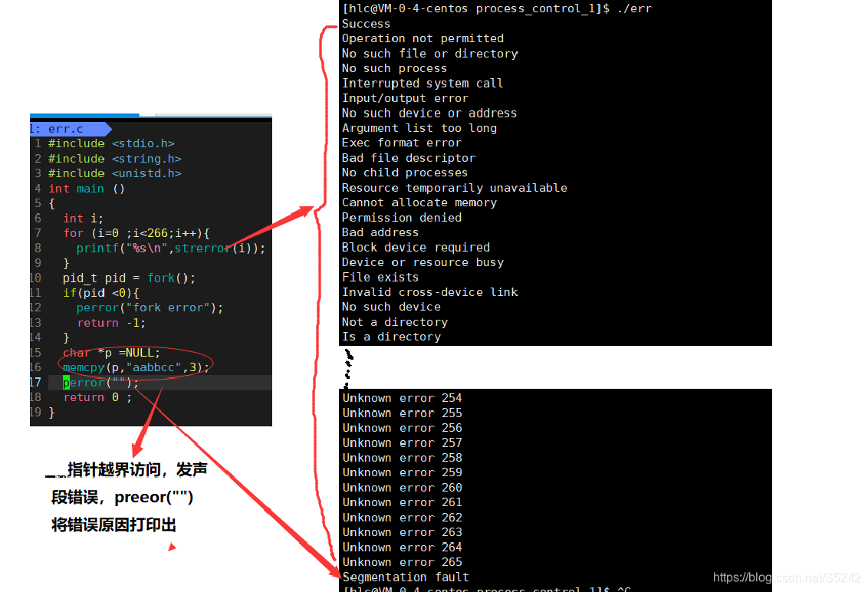Click 'Invalid cross-device link' output line
The width and height of the screenshot is (868, 592).
tap(430, 292)
